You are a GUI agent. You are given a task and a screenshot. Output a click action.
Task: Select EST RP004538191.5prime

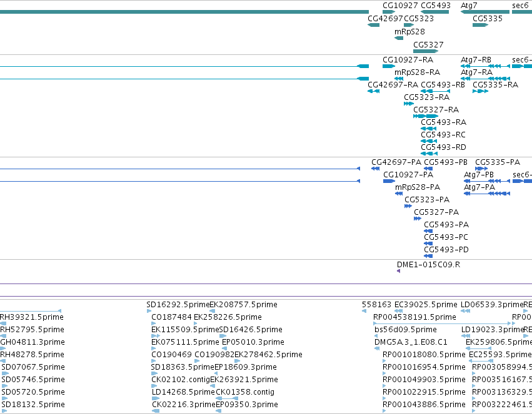coord(442,323)
